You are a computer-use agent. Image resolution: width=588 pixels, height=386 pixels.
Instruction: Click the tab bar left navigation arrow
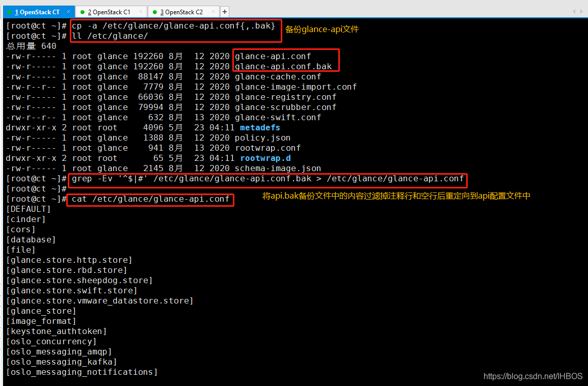pyautogui.click(x=574, y=12)
